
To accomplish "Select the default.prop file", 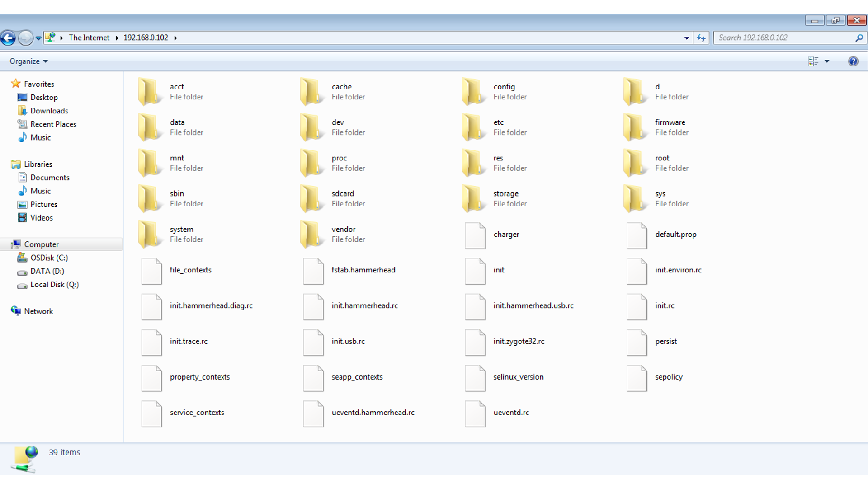I will coord(676,235).
